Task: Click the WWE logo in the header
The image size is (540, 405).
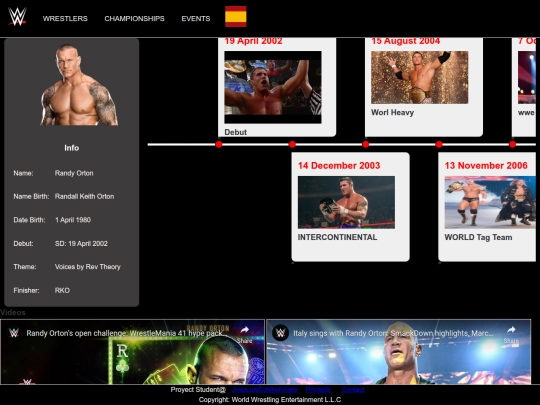Action: (x=18, y=17)
